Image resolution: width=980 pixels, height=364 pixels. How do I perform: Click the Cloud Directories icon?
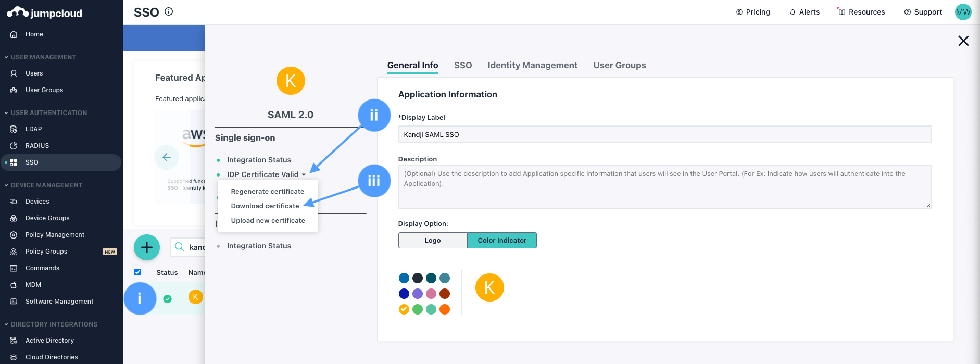pos(14,357)
